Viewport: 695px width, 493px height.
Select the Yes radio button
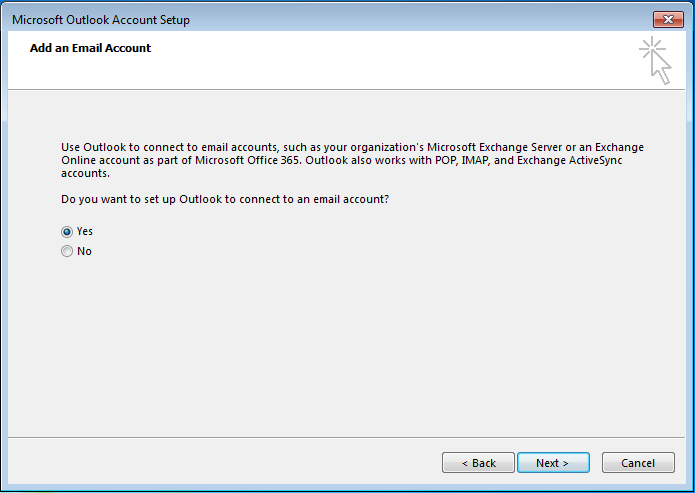(66, 232)
